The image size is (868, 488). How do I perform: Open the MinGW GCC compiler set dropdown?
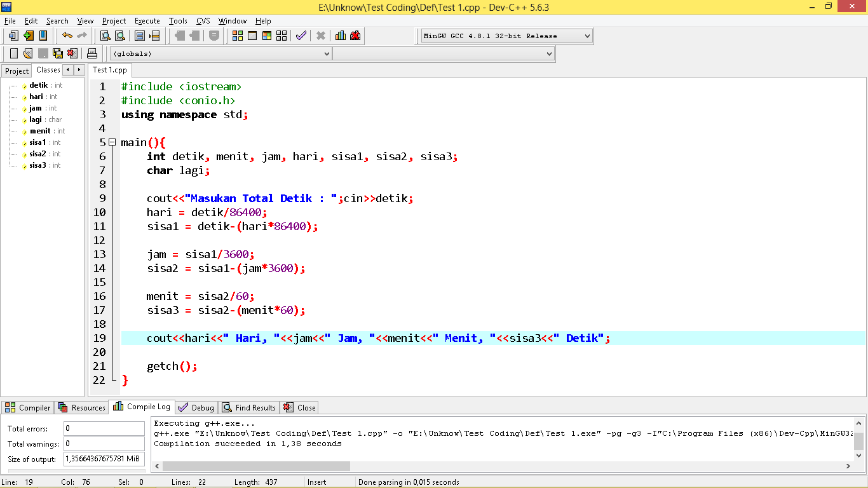tap(507, 36)
